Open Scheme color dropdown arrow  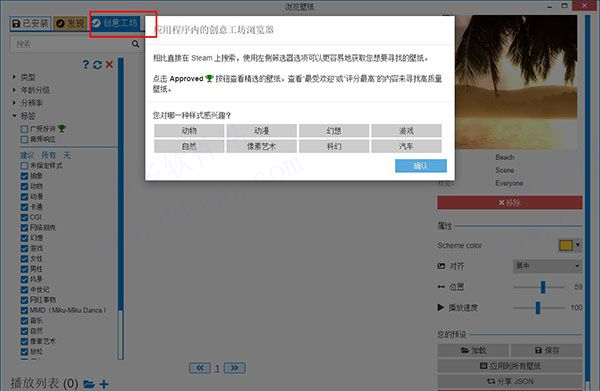(x=578, y=245)
